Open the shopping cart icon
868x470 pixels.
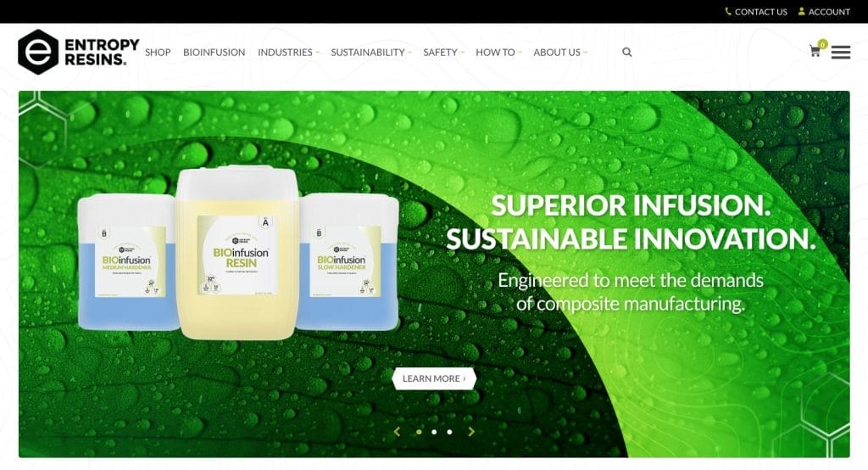pos(815,52)
